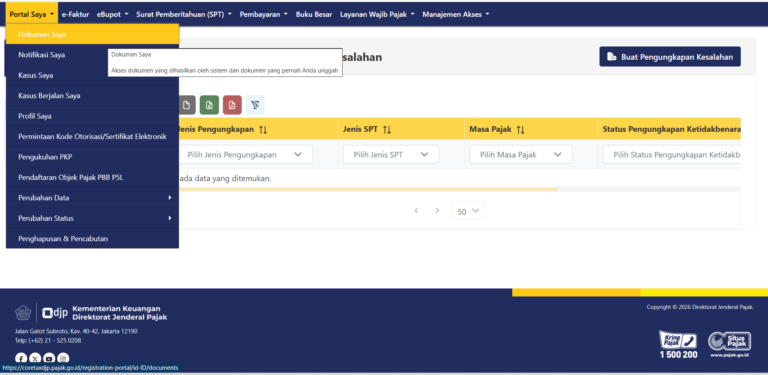
Task: Click the green Excel export icon
Action: tap(209, 105)
